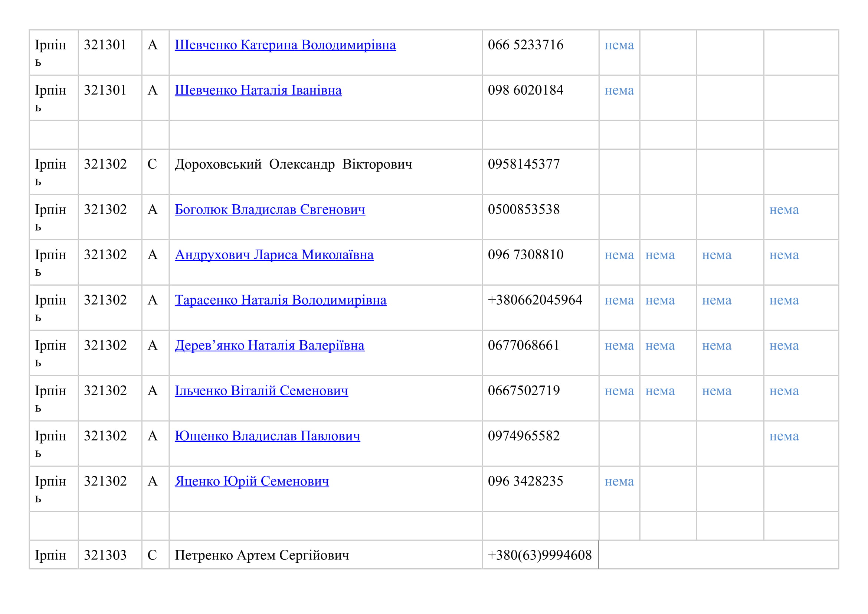Click 'нема' in Яценко row
Image resolution: width=868 pixels, height=614 pixels.
point(619,482)
